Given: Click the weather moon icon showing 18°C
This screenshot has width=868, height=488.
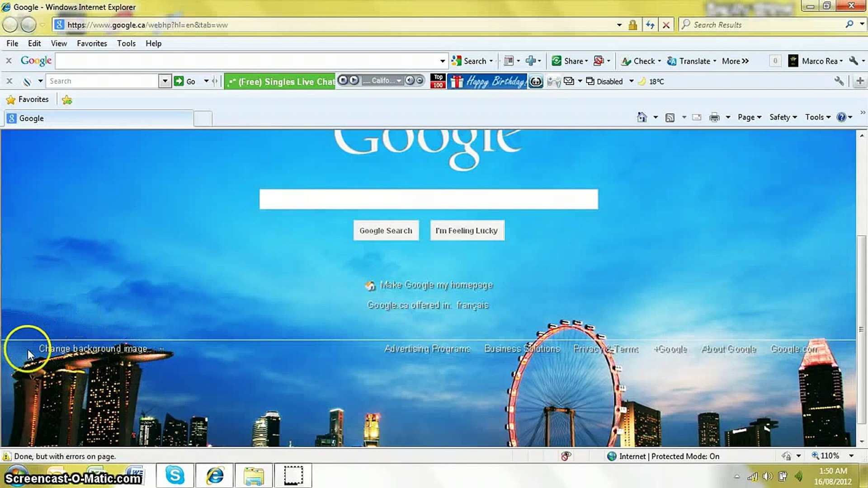Looking at the screenshot, I should tap(642, 81).
